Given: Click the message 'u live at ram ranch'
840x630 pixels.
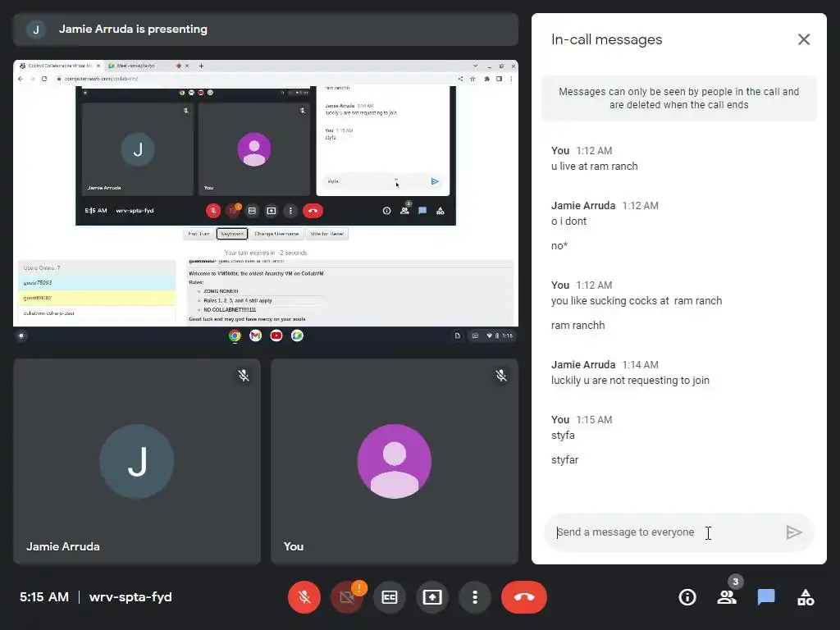Looking at the screenshot, I should (x=594, y=166).
